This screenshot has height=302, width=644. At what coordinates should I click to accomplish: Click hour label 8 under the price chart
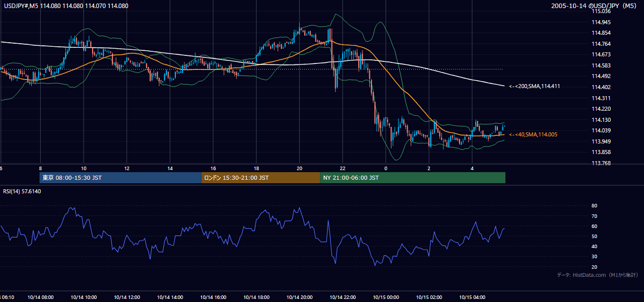40,168
